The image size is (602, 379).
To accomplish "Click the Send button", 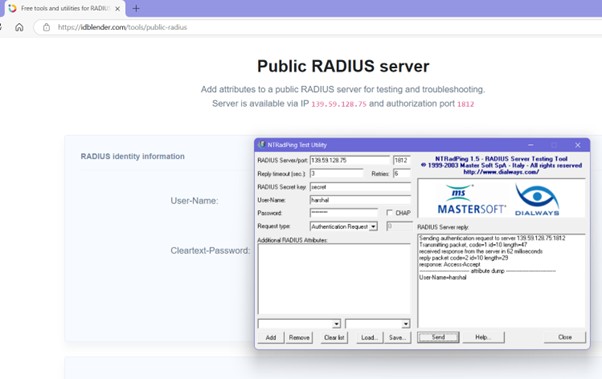I will click(x=438, y=337).
